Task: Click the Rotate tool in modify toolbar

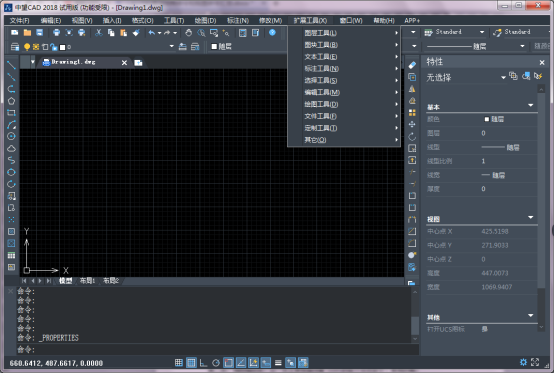Action: (x=412, y=136)
